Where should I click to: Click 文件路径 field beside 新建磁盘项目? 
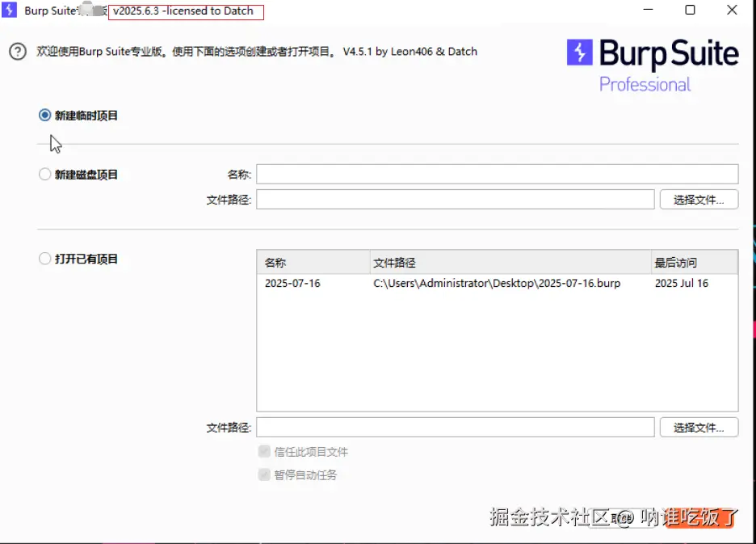[x=456, y=200]
